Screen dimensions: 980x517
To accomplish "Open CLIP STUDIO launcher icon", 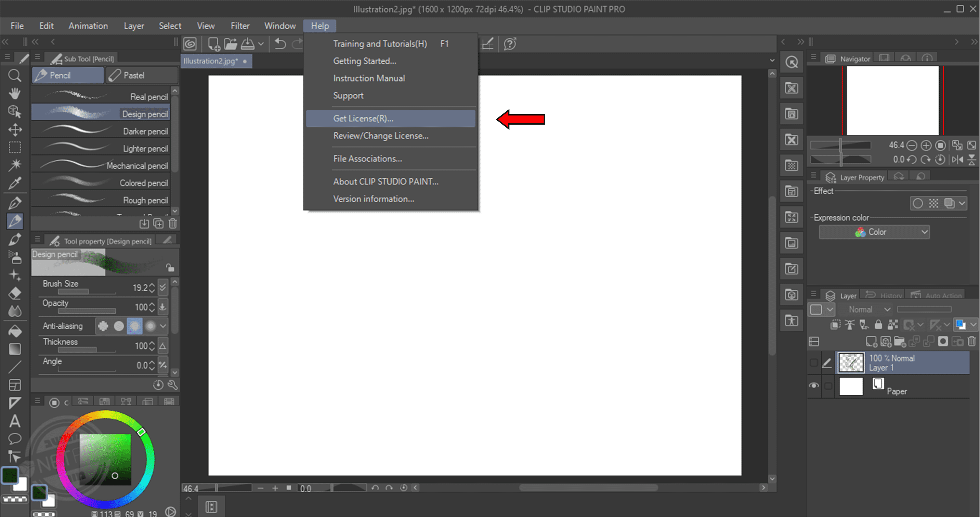I will click(x=190, y=44).
